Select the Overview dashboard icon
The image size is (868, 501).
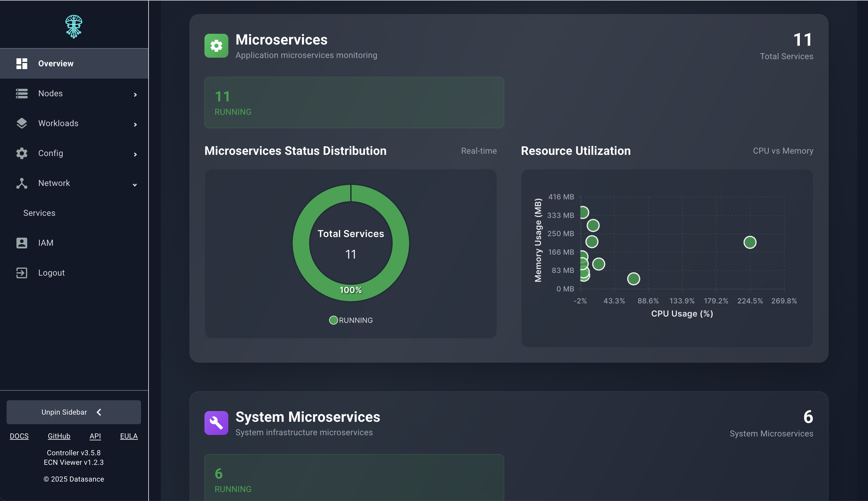pyautogui.click(x=22, y=63)
